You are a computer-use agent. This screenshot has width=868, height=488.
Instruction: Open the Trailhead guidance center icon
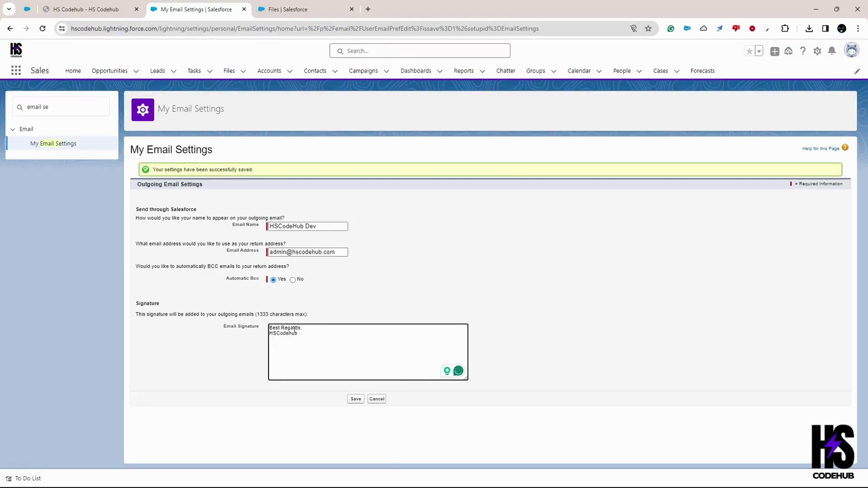pyautogui.click(x=789, y=51)
